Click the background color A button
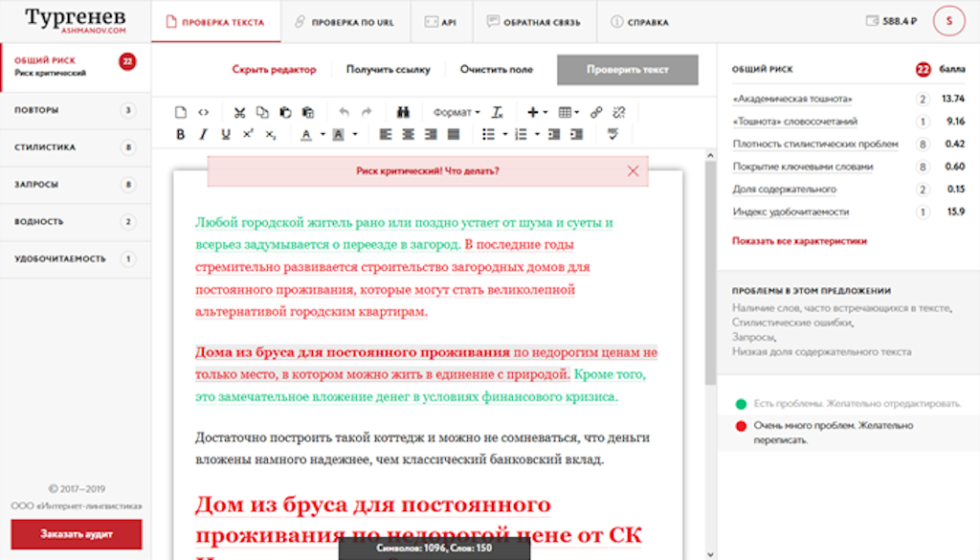980x560 pixels. point(338,134)
